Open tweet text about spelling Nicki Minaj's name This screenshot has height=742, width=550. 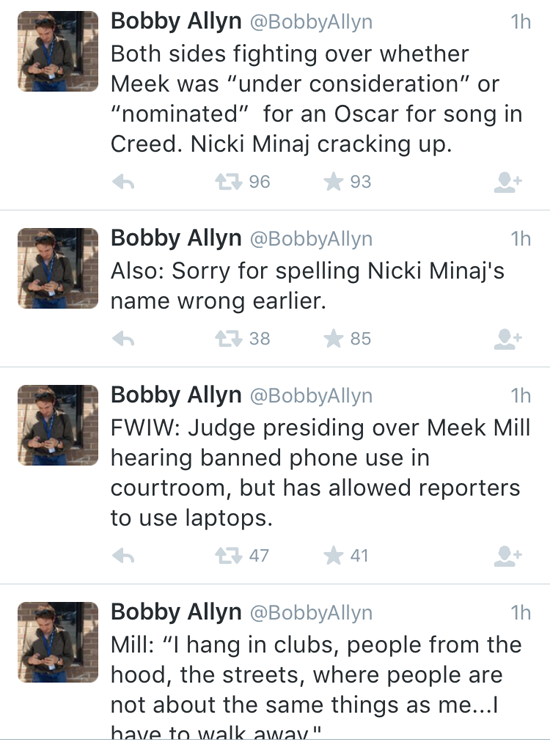click(308, 286)
